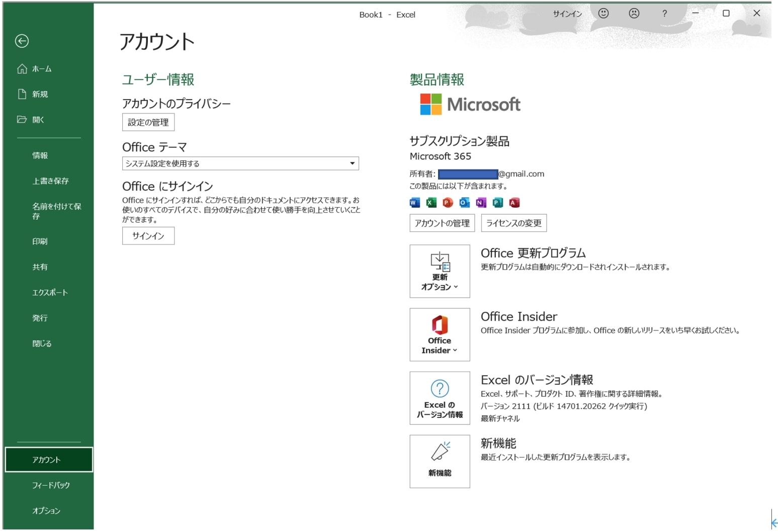The image size is (778, 532).
Task: Click the Access app icon
Action: click(514, 203)
